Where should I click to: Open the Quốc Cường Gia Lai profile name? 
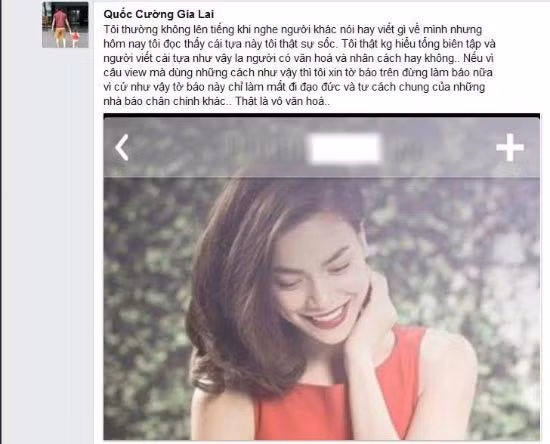(x=159, y=14)
